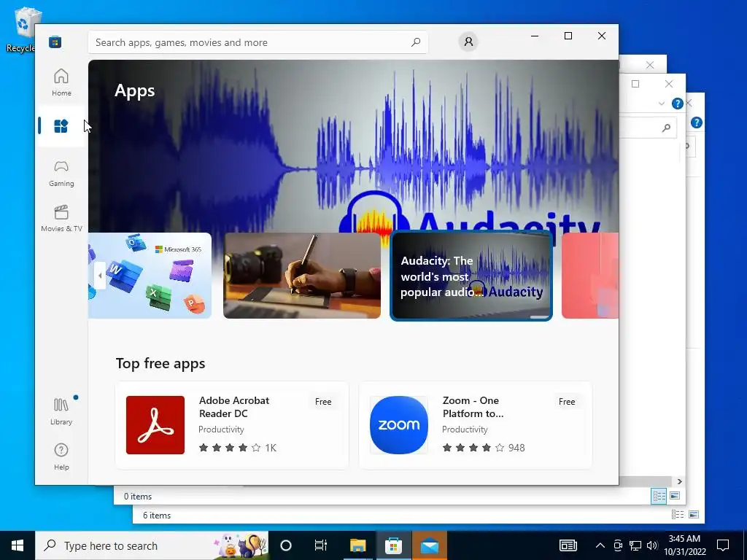The image size is (747, 560).
Task: Open News and interests taskbar icon
Action: point(568,545)
